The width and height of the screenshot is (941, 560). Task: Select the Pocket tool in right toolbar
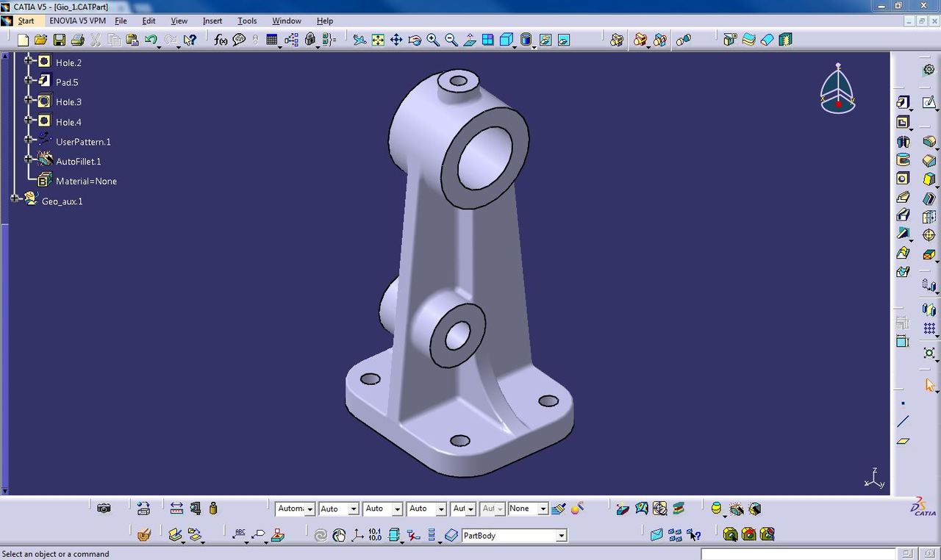coord(903,122)
